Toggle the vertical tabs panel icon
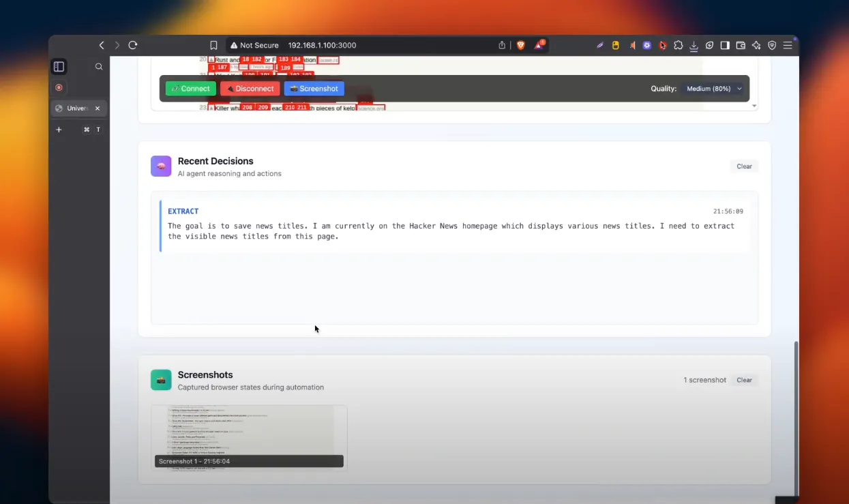Screen dimensions: 849x504 (x=59, y=67)
